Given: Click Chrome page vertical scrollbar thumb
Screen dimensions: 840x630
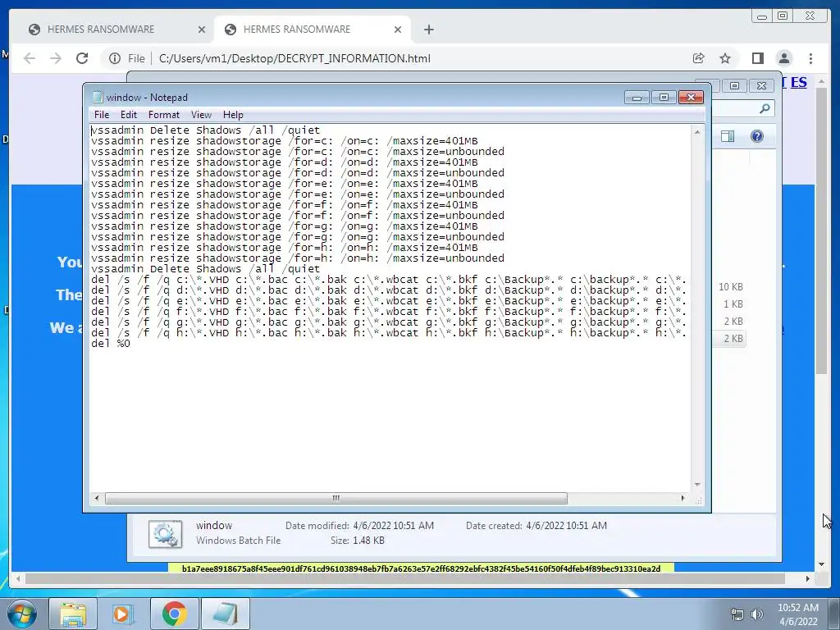Looking at the screenshot, I should pos(821,231).
